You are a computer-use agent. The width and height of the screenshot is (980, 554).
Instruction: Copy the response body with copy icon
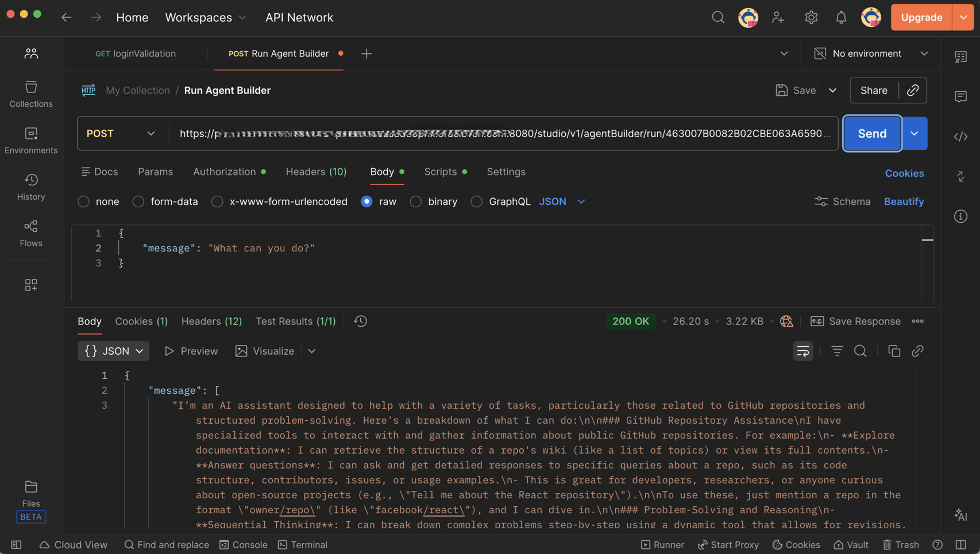point(894,351)
